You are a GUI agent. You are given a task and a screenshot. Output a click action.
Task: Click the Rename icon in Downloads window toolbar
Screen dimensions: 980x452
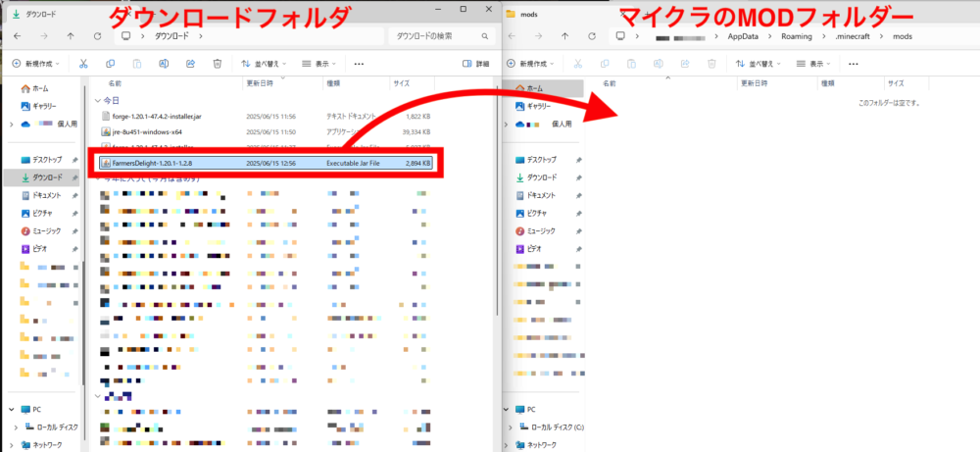pyautogui.click(x=163, y=64)
